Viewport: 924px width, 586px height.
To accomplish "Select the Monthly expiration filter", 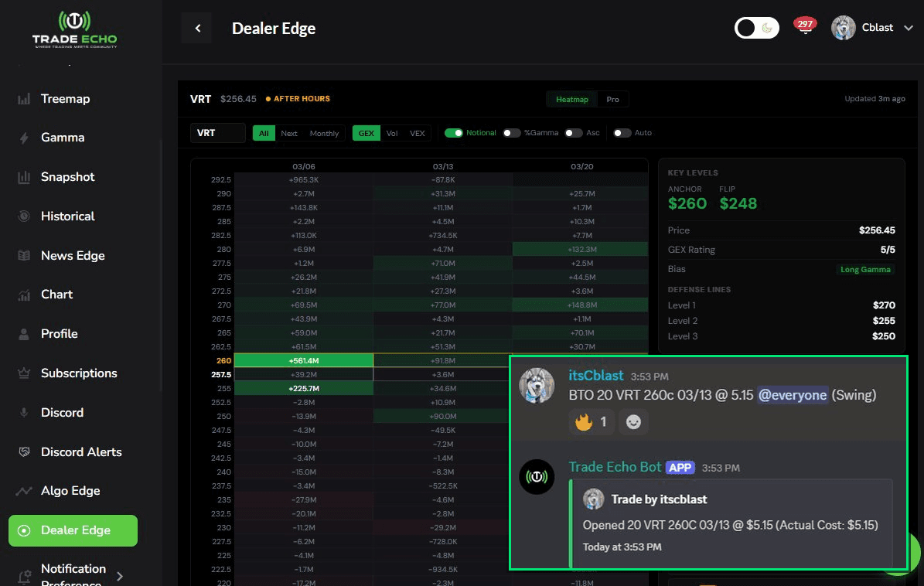I will (x=324, y=133).
